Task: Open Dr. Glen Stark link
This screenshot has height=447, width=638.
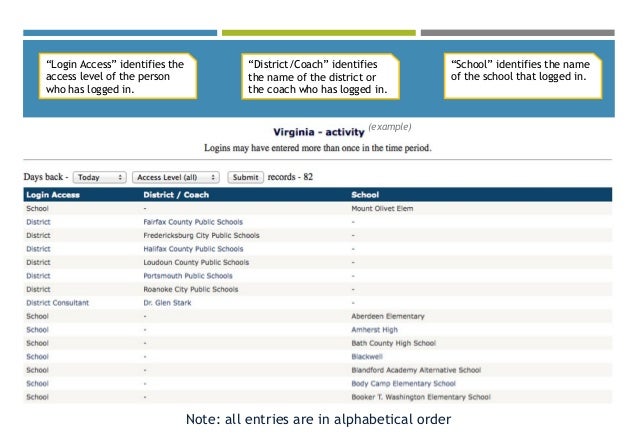Action: click(x=167, y=303)
